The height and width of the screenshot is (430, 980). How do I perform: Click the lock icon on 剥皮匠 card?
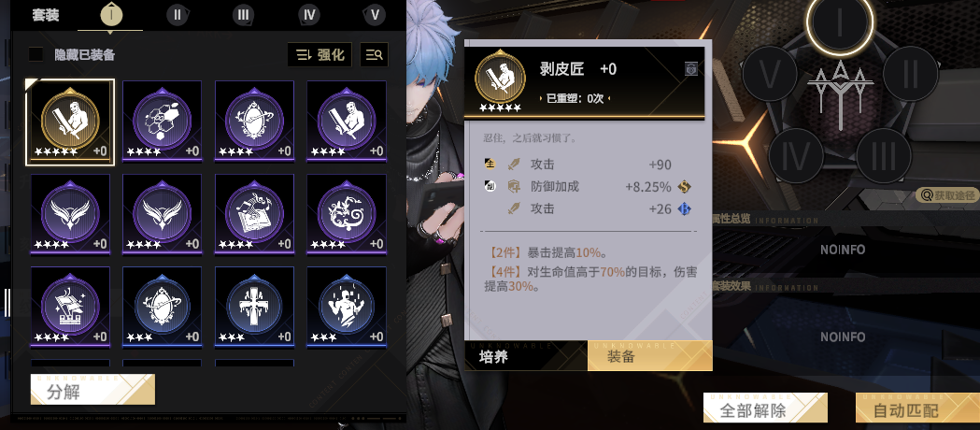pyautogui.click(x=690, y=69)
